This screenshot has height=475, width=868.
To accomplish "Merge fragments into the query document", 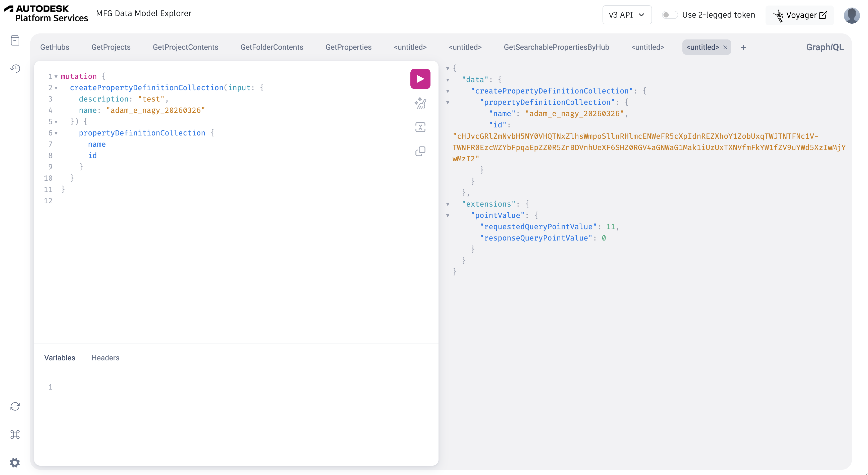I will coord(420,127).
